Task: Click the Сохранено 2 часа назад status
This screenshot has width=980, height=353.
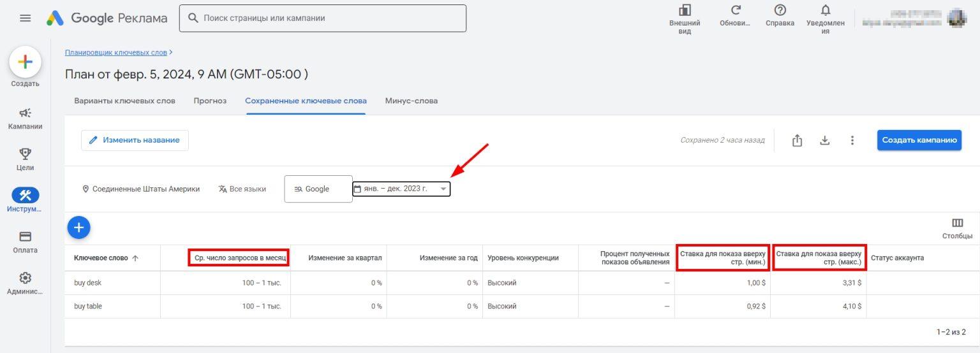Action: 722,140
